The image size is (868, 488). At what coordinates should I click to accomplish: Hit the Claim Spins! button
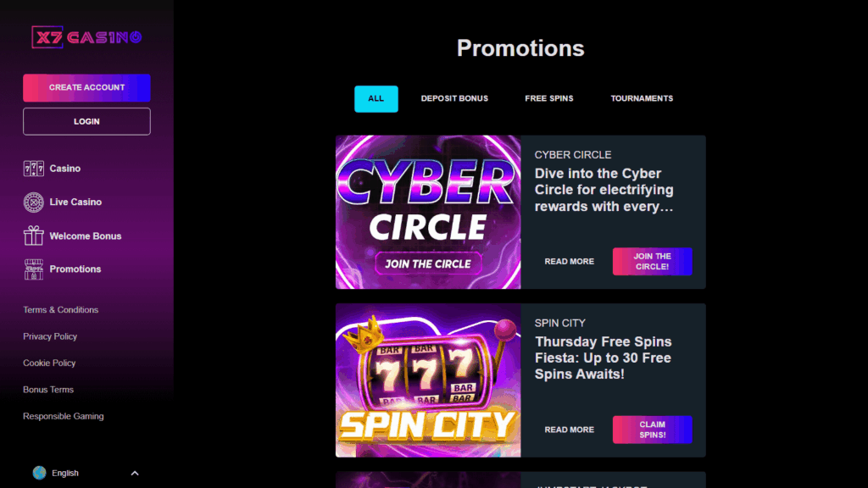(652, 430)
